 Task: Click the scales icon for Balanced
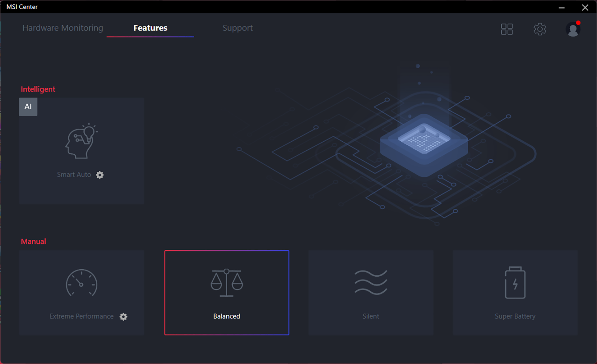point(227,283)
